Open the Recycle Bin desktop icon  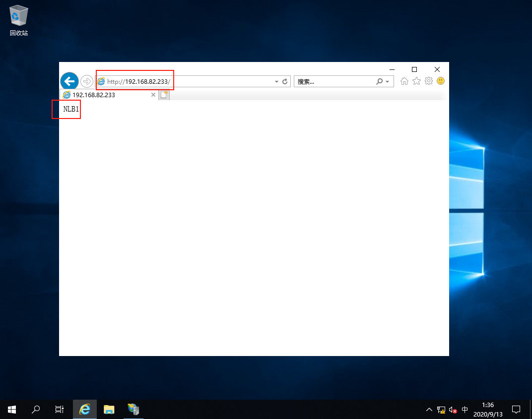[19, 20]
